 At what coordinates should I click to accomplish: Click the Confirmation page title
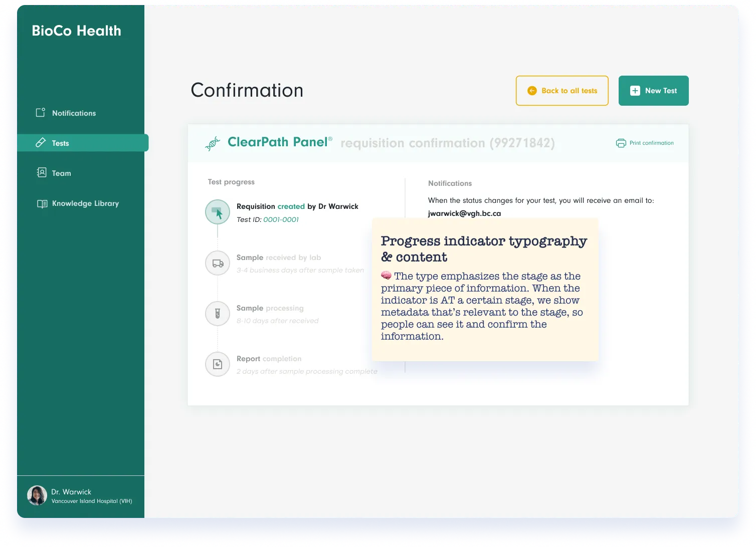pos(247,90)
